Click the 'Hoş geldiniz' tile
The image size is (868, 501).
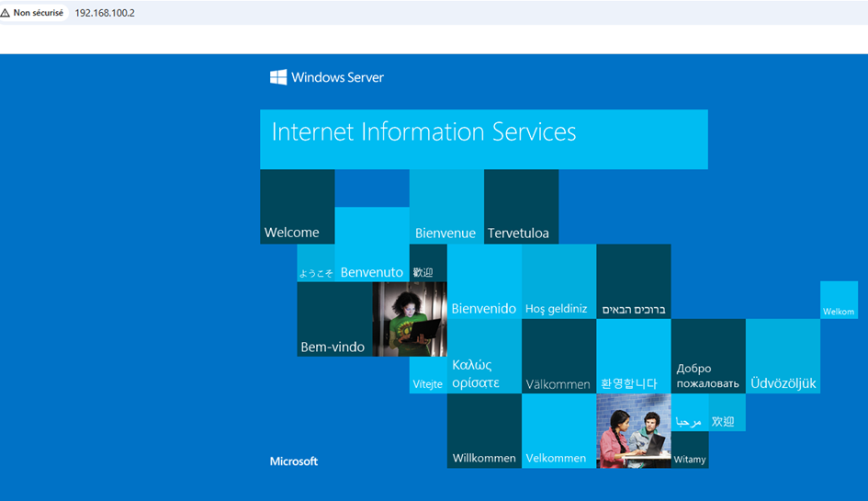click(559, 281)
